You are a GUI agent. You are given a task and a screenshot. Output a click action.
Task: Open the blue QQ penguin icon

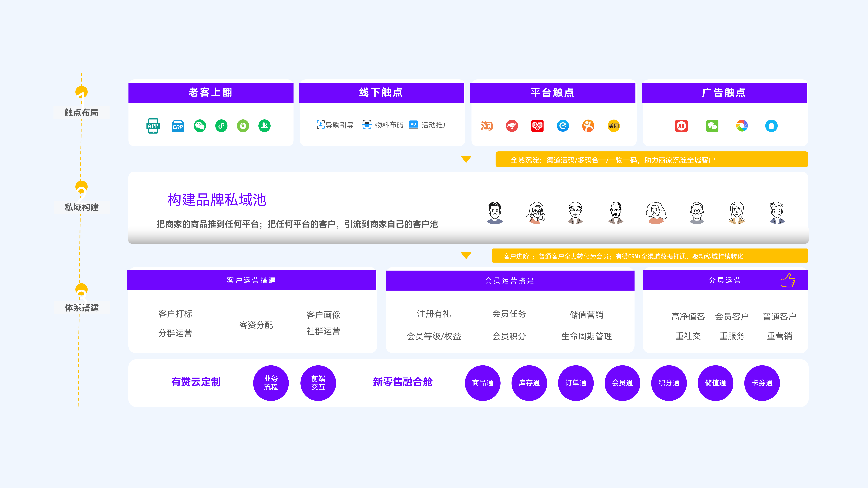pos(771,126)
